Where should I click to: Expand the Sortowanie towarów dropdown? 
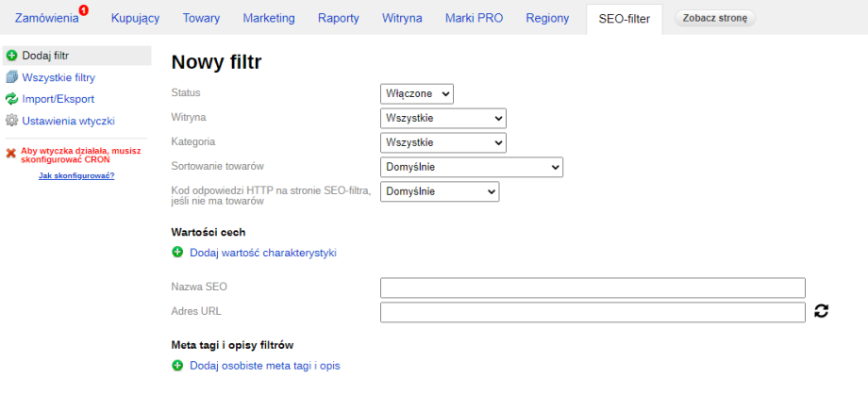[x=471, y=167]
